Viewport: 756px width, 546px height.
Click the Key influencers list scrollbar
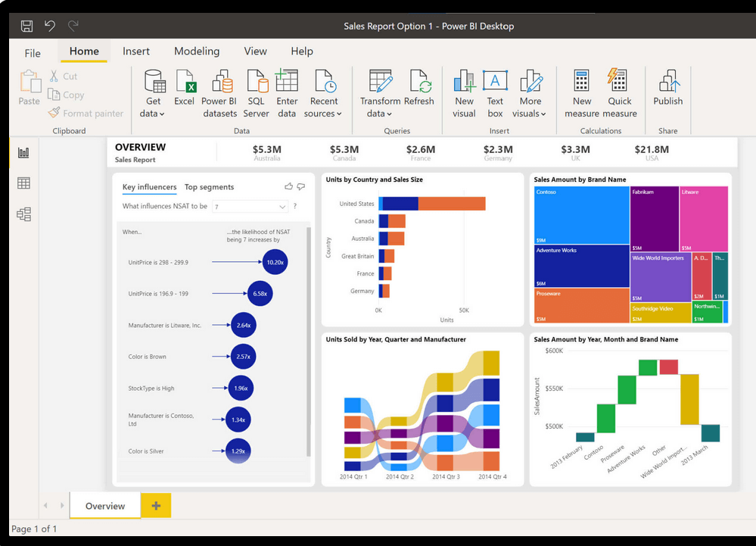click(309, 342)
